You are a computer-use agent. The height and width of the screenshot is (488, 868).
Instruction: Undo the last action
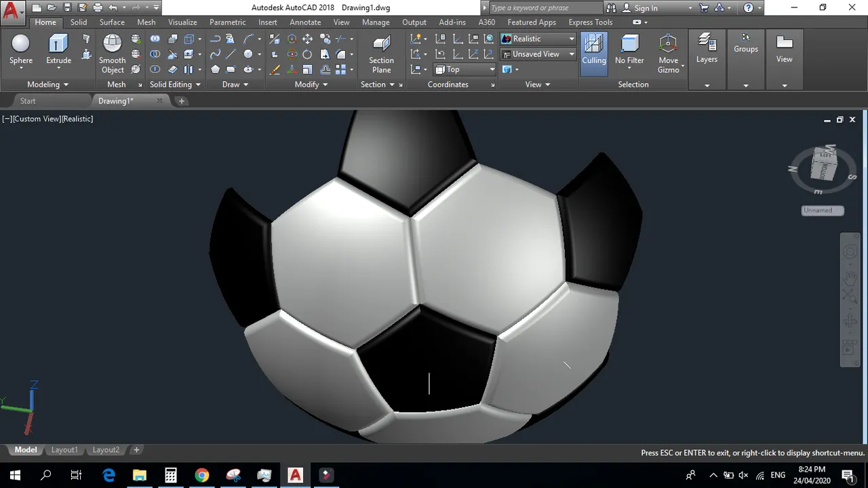tap(113, 7)
